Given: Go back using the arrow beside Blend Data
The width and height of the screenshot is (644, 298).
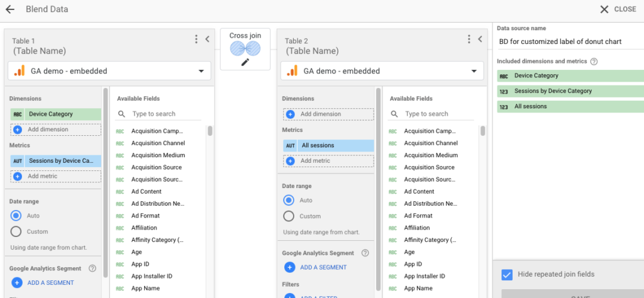Looking at the screenshot, I should pyautogui.click(x=10, y=9).
